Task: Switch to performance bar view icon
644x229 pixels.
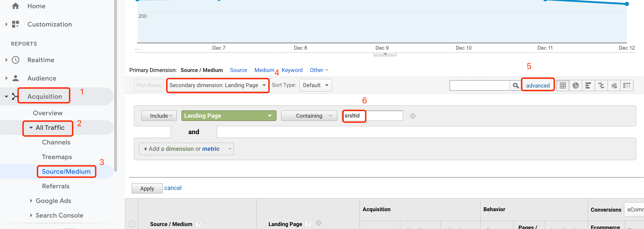Action: [588, 85]
